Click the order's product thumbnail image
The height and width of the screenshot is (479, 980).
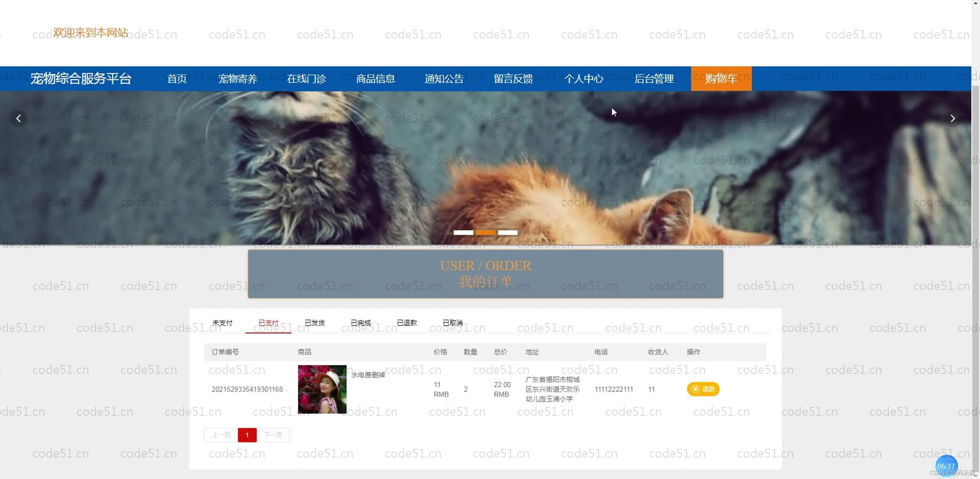click(322, 389)
